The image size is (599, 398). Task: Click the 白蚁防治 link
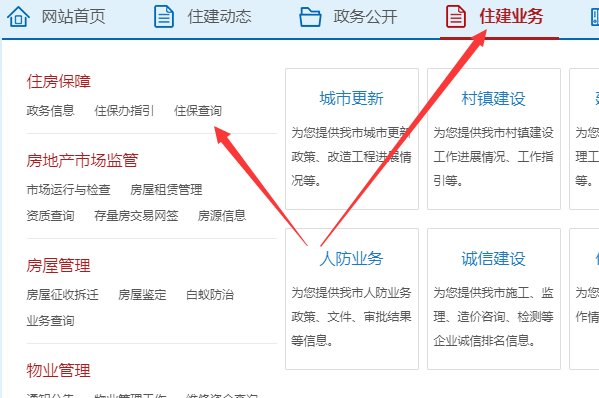coord(210,294)
